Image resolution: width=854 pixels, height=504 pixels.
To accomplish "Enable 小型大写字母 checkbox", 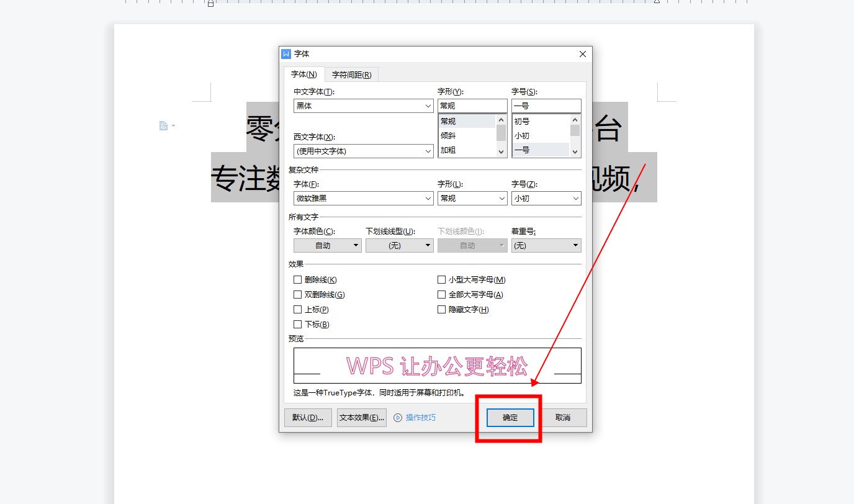I will click(442, 280).
